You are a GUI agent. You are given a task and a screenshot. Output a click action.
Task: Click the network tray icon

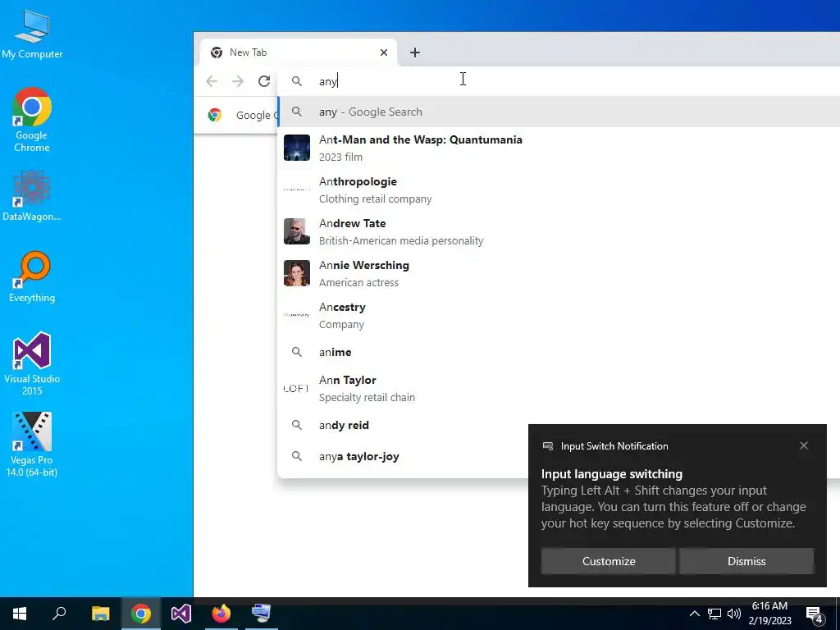tap(714, 614)
